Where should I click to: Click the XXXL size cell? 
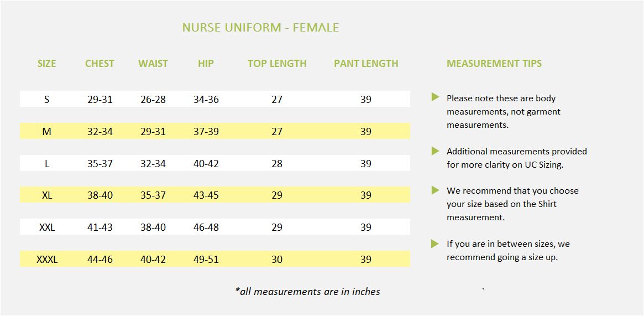tap(47, 259)
